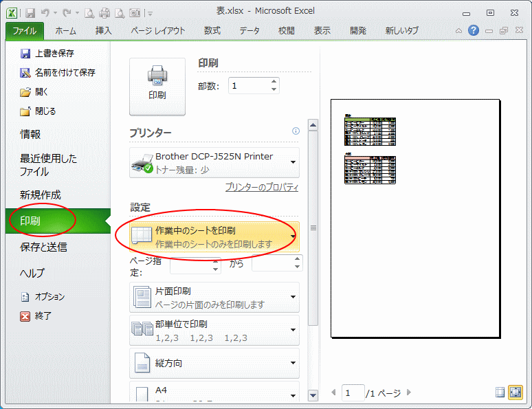
Task: Open the 新しいタブ ribbon tab
Action: click(x=401, y=31)
